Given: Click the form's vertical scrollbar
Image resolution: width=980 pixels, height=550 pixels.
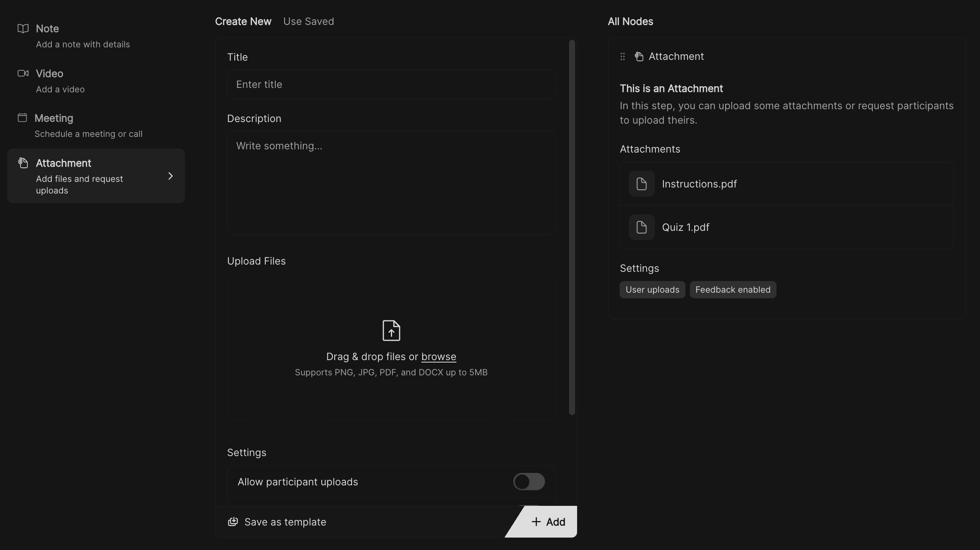Looking at the screenshot, I should pos(572,227).
